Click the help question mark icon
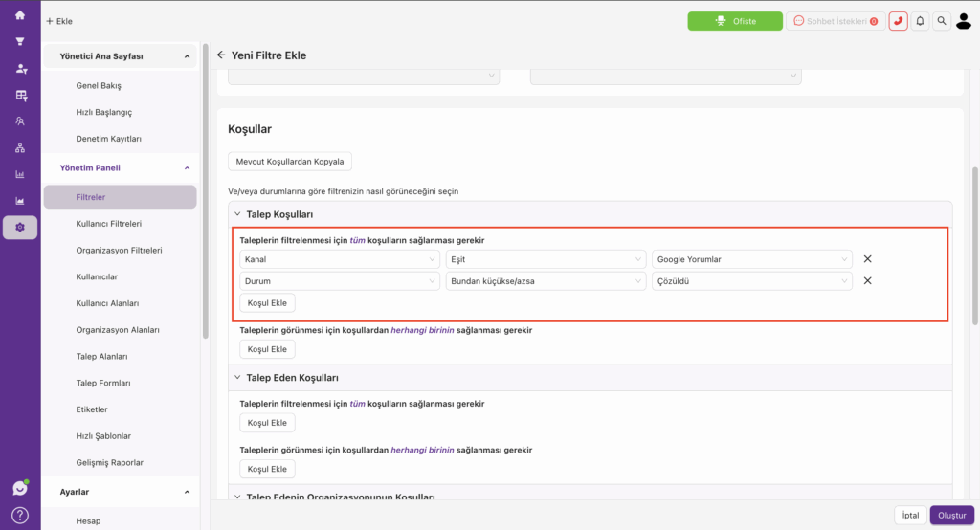Viewport: 980px width, 530px height. click(x=20, y=516)
